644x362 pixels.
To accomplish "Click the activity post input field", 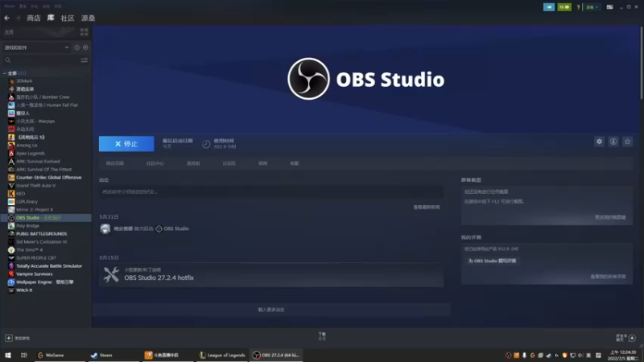I will 271,191.
